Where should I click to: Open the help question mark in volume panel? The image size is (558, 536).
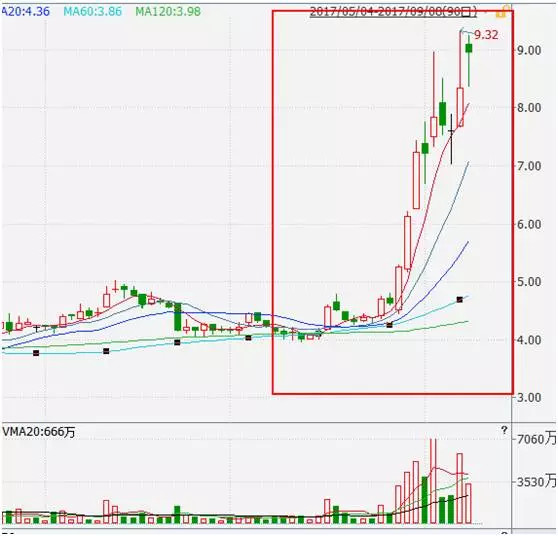click(x=504, y=430)
